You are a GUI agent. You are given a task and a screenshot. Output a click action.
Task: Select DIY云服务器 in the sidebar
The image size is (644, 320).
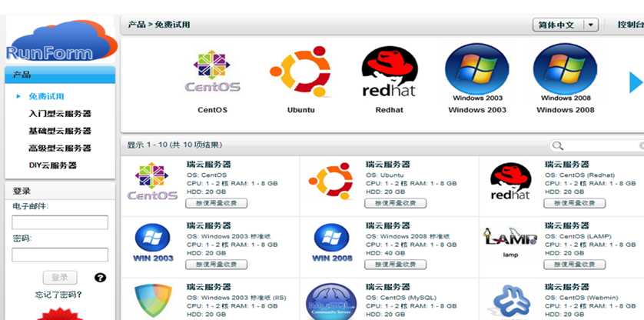pyautogui.click(x=52, y=165)
